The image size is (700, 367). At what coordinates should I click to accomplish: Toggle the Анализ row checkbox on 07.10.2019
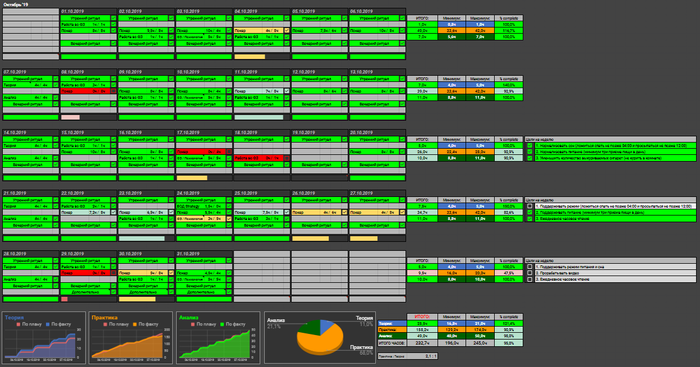click(56, 97)
